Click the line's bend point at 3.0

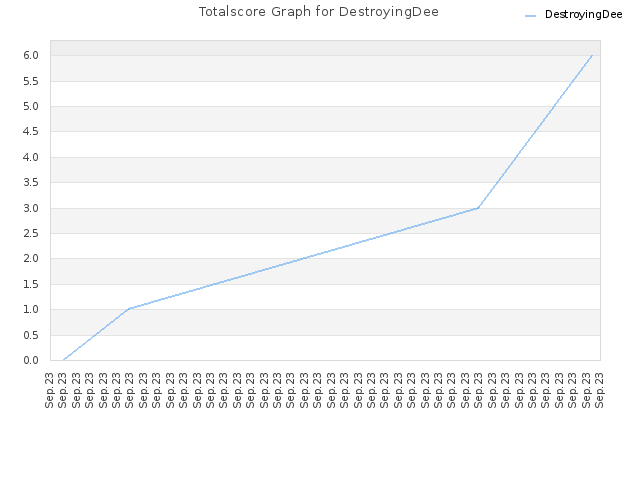pyautogui.click(x=478, y=208)
